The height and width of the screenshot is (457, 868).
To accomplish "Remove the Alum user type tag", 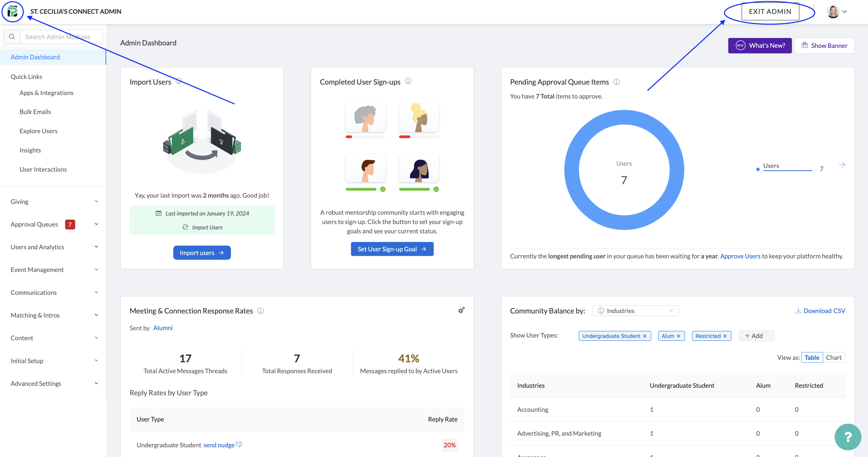I will (678, 336).
